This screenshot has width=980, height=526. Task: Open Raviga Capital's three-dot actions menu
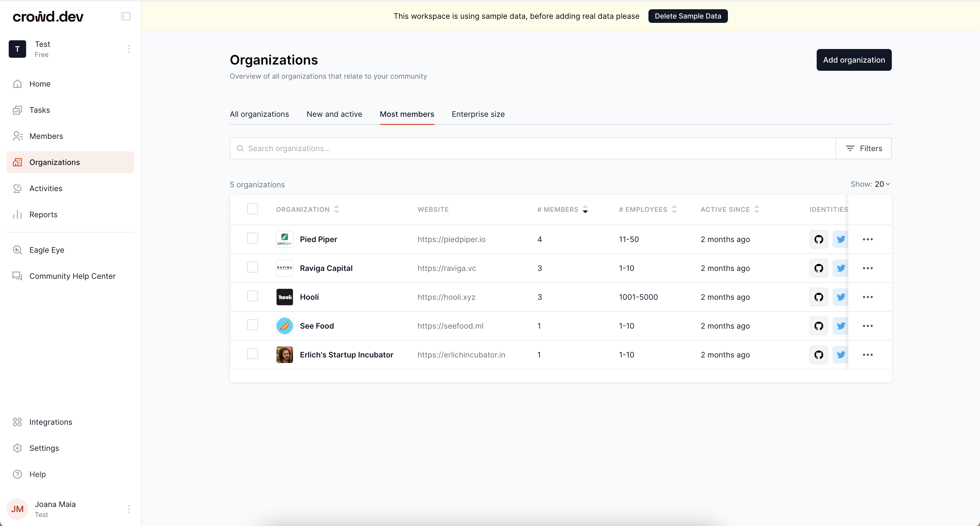coord(867,268)
